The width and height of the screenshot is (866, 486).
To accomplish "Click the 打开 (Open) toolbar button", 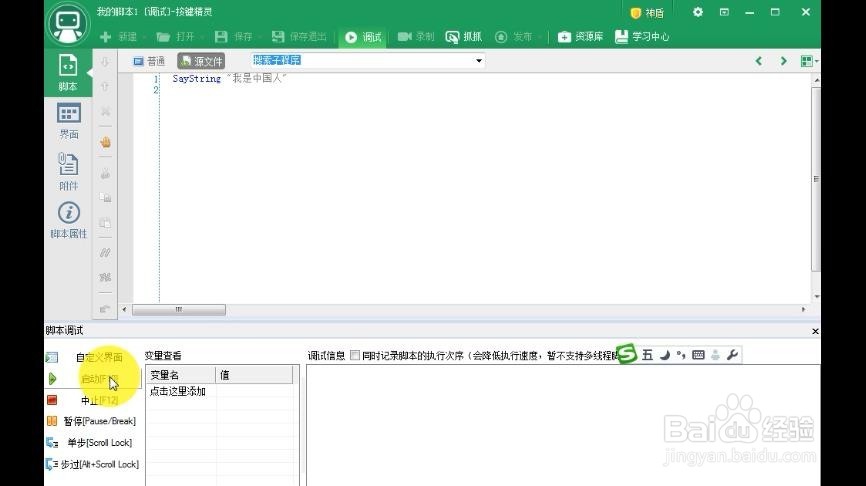I will 176,37.
